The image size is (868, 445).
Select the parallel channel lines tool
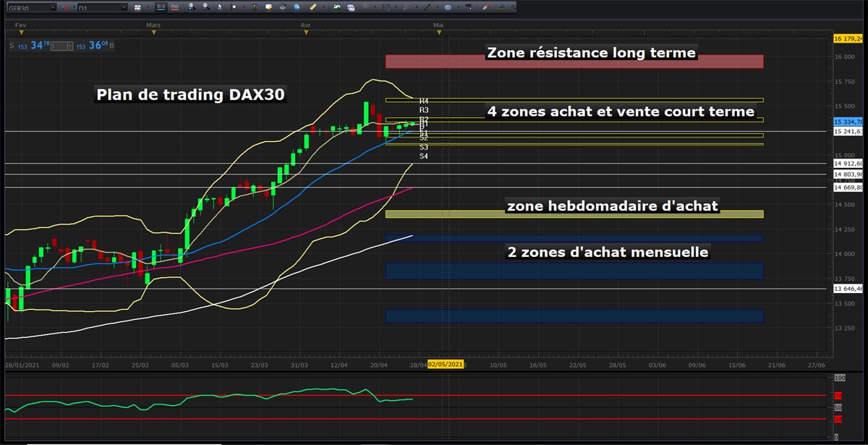[365, 7]
